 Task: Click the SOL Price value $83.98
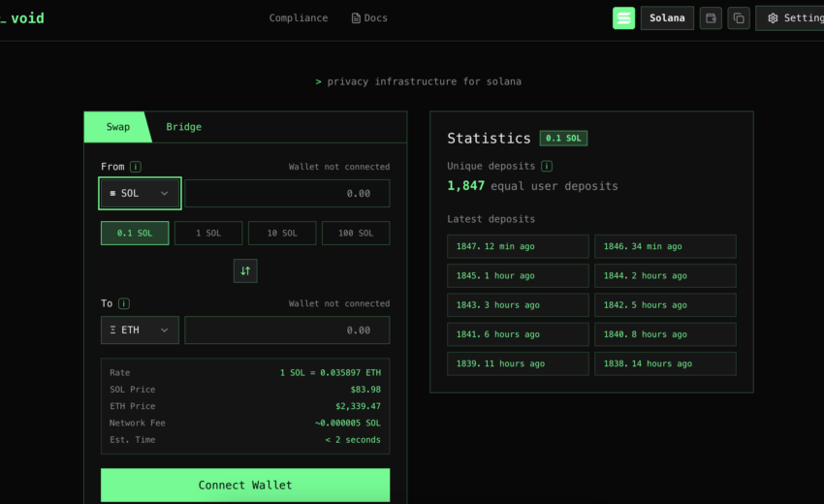pos(365,390)
